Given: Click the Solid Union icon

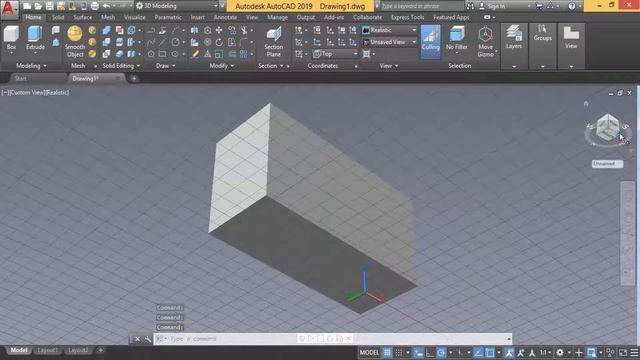Looking at the screenshot, I should (x=107, y=30).
